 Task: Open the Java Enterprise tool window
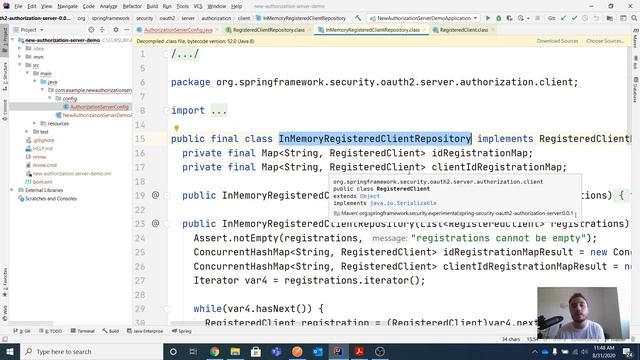click(145, 331)
